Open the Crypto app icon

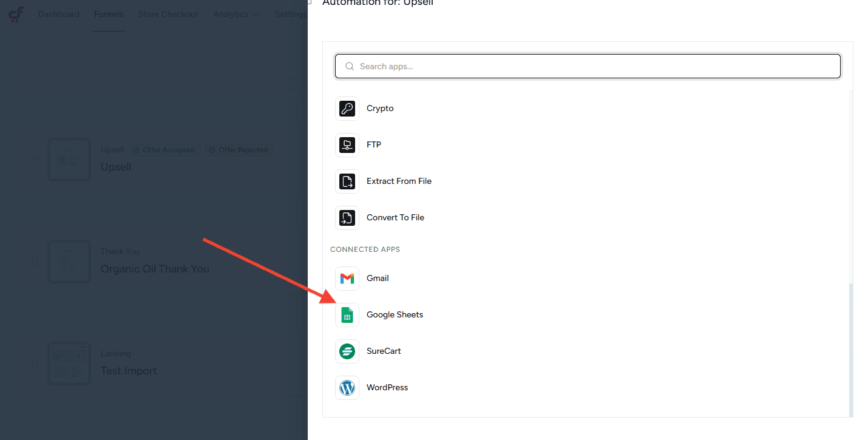[x=347, y=109]
